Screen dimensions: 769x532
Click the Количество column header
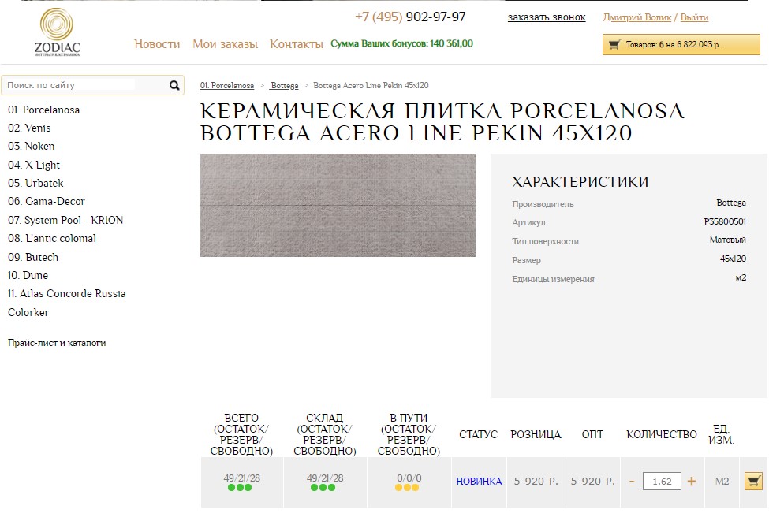pos(662,434)
